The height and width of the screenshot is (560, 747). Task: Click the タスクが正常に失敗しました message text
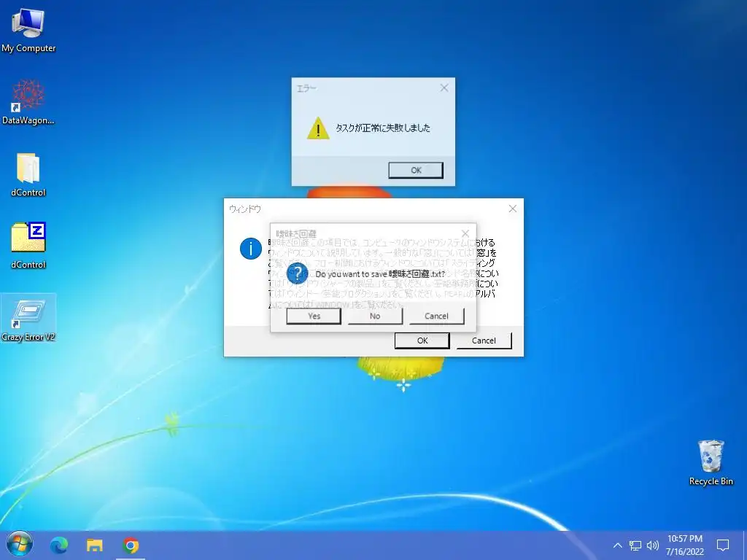pyautogui.click(x=382, y=128)
